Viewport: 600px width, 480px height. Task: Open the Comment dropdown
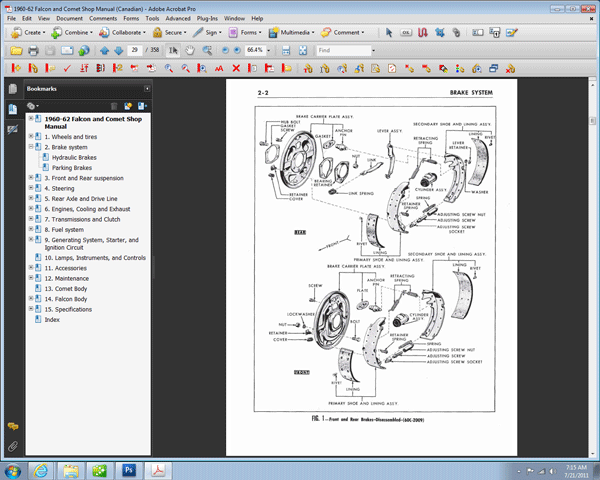342,33
